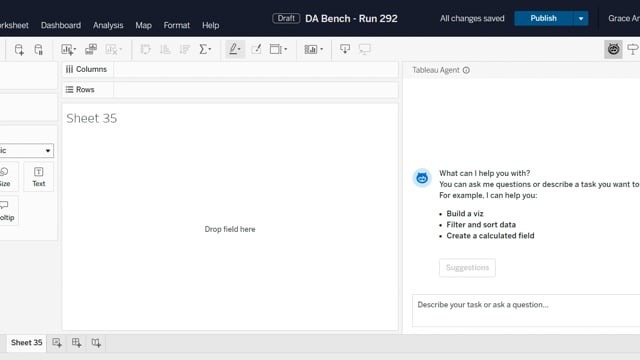Click the Tableau Agent chat avatar

(422, 178)
